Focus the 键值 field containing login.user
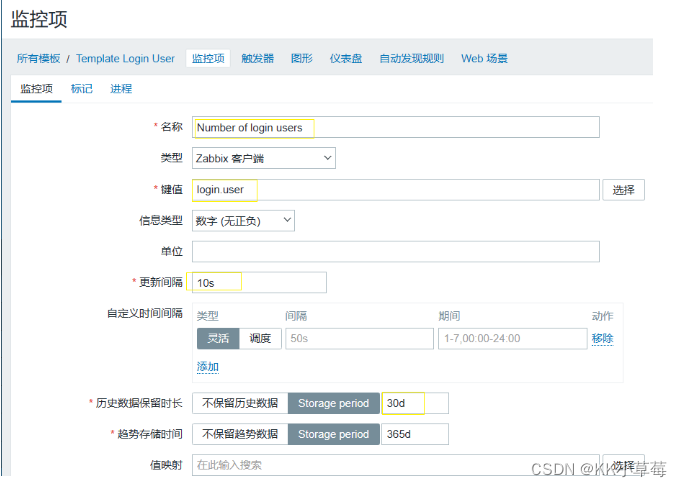The height and width of the screenshot is (487, 682). pyautogui.click(x=396, y=190)
